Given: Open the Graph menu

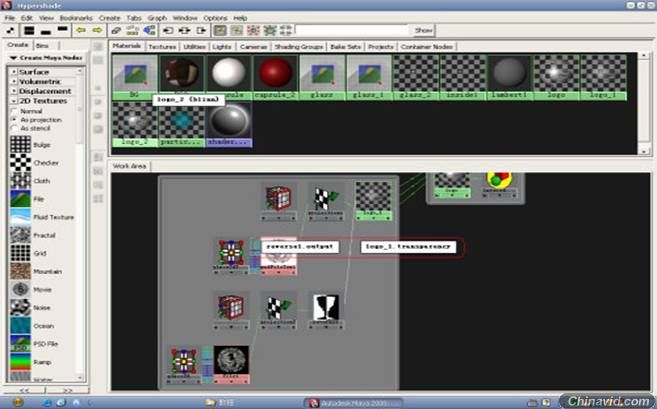Looking at the screenshot, I should click(x=157, y=18).
